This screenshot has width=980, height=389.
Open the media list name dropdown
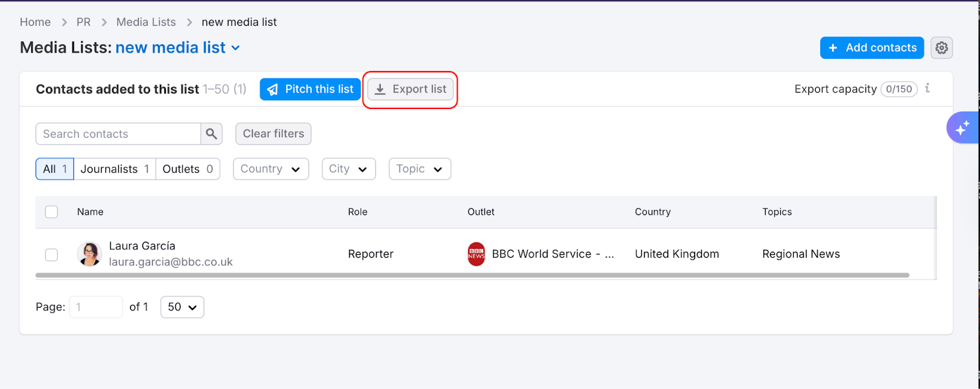pos(236,48)
